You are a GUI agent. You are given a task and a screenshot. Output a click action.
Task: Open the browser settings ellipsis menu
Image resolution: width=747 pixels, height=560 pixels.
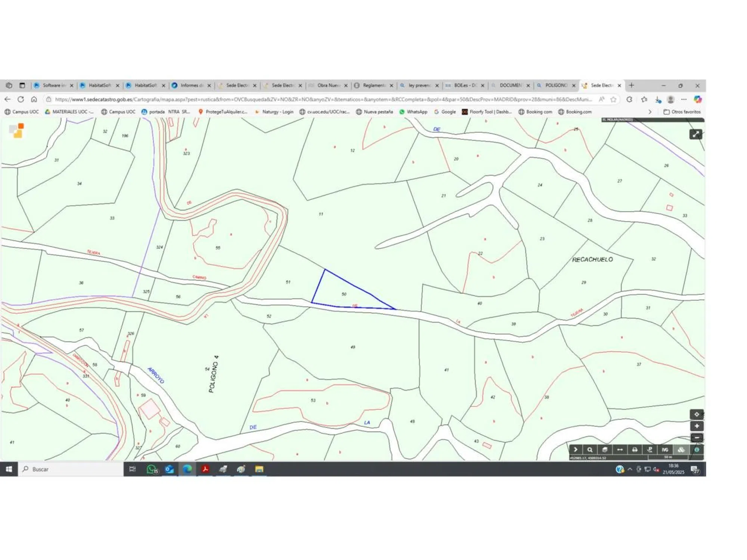click(684, 99)
